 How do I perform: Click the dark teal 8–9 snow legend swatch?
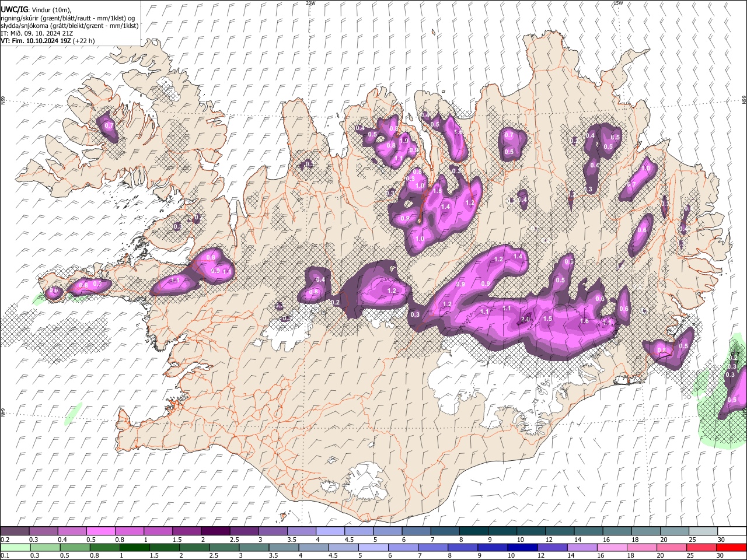(473, 531)
